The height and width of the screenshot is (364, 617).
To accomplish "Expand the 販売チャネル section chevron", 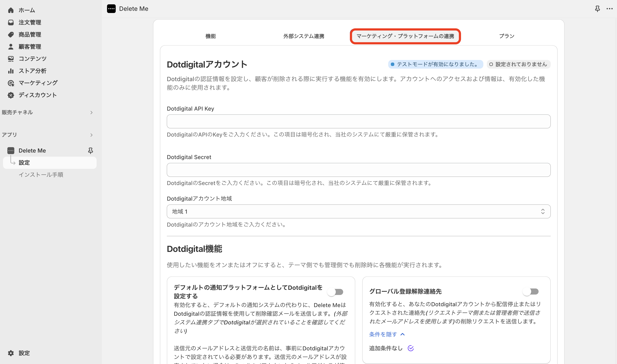I will point(91,113).
